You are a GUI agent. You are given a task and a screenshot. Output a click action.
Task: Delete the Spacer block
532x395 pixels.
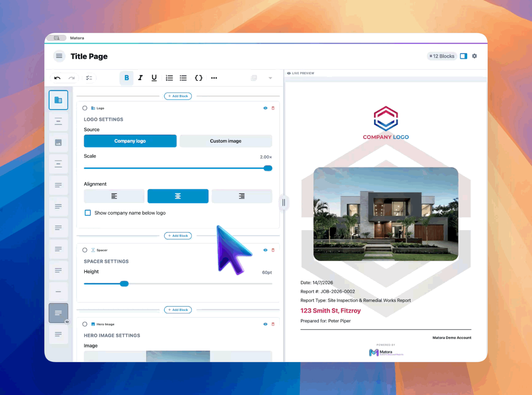click(x=273, y=250)
